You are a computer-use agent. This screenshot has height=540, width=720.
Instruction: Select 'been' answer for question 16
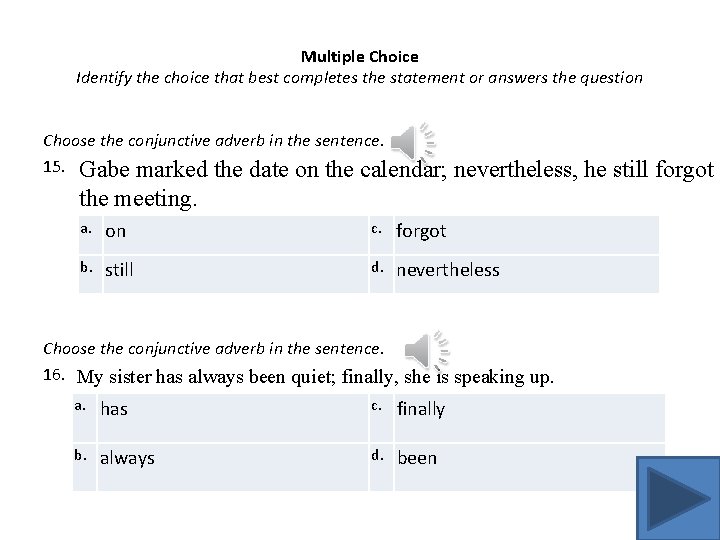417,458
